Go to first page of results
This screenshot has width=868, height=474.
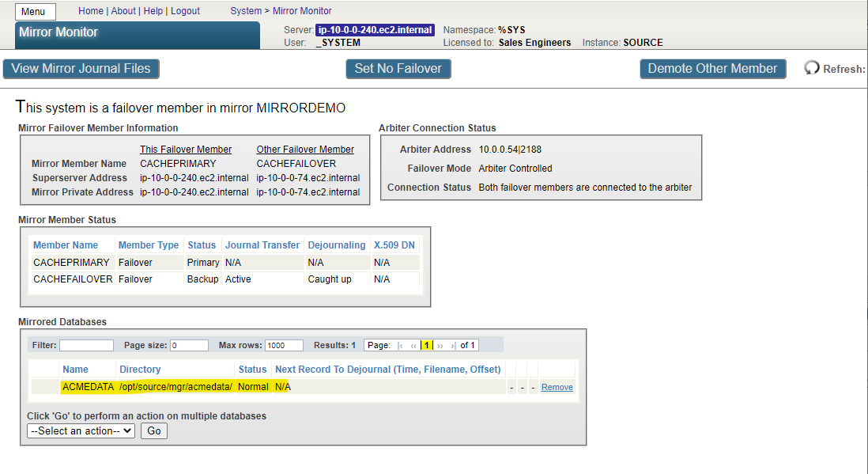click(x=401, y=346)
